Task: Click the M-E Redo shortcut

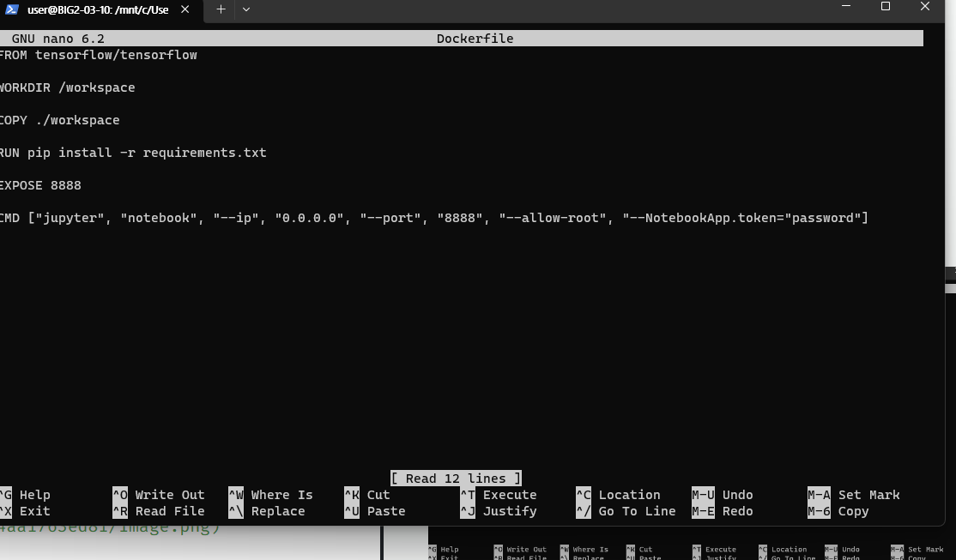Action: coord(722,511)
